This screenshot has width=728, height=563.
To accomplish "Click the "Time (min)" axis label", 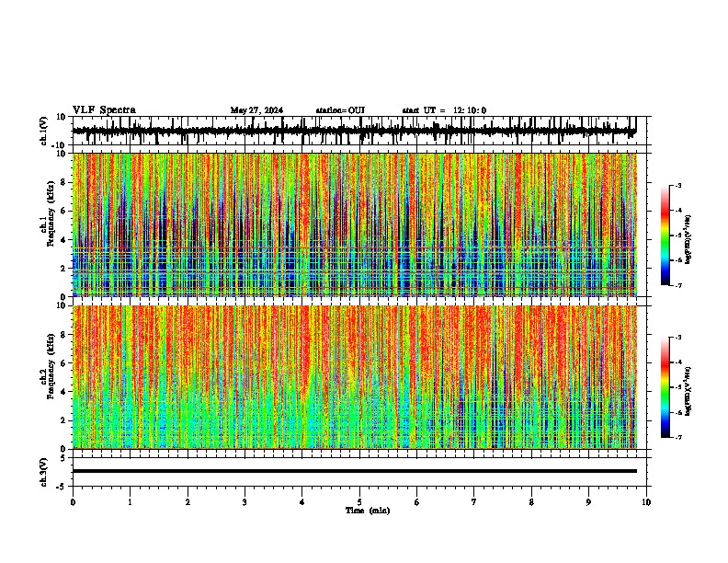I will pyautogui.click(x=368, y=511).
